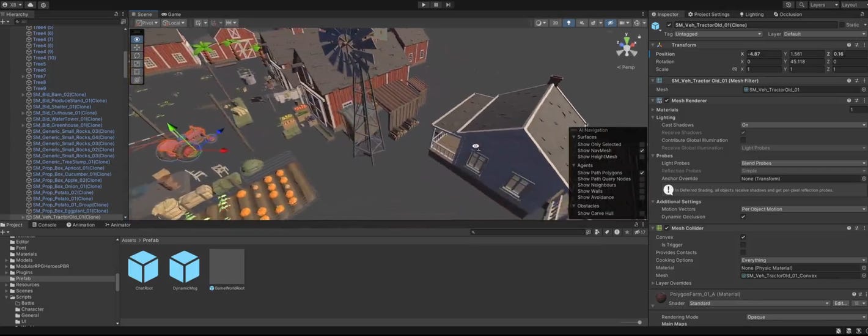Toggle scene lighting with the lightbulb icon
The image size is (868, 336).
[x=569, y=23]
